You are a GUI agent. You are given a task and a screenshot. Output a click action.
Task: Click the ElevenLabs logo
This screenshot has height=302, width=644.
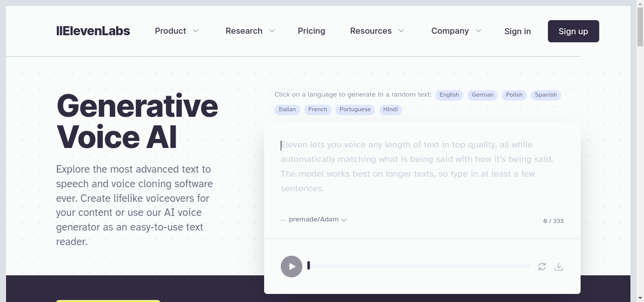[x=93, y=31]
